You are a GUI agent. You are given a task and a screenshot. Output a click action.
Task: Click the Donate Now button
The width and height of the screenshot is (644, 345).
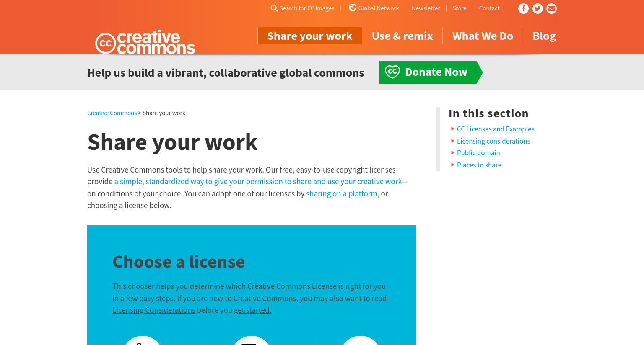click(x=431, y=72)
